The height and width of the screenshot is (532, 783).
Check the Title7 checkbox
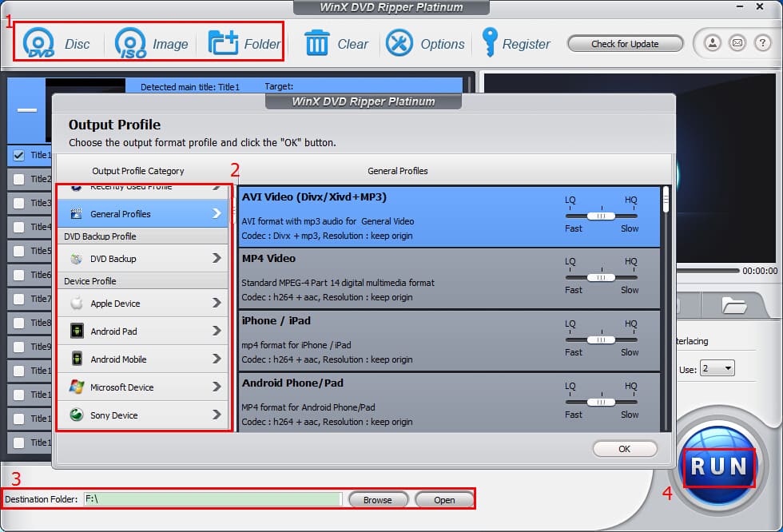click(18, 299)
